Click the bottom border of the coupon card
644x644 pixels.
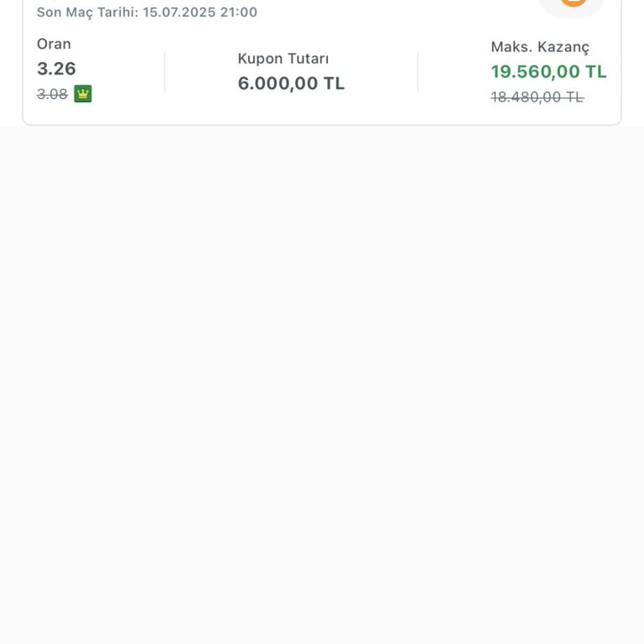322,125
